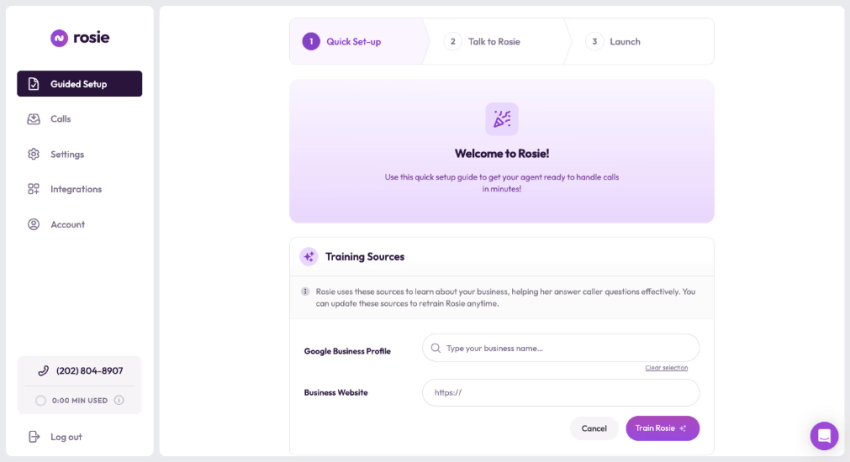Click the phone number (202) 804-8907
The image size is (850, 462).
(89, 371)
